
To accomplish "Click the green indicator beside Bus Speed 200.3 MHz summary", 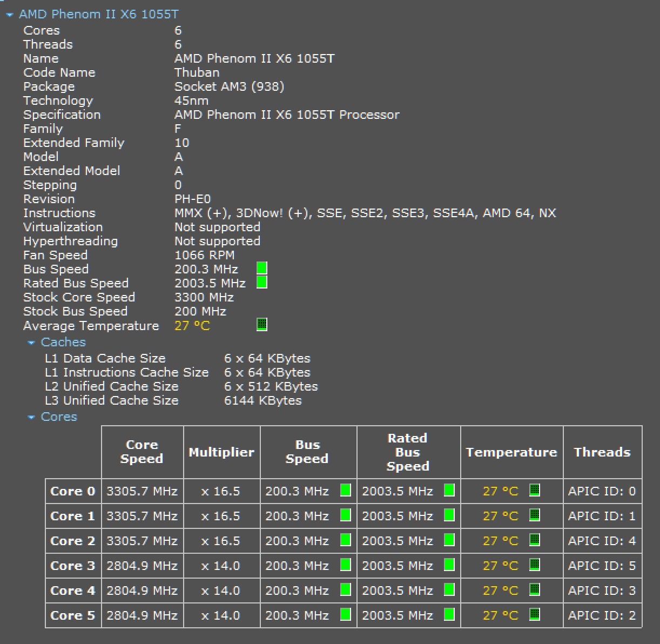I will (262, 268).
